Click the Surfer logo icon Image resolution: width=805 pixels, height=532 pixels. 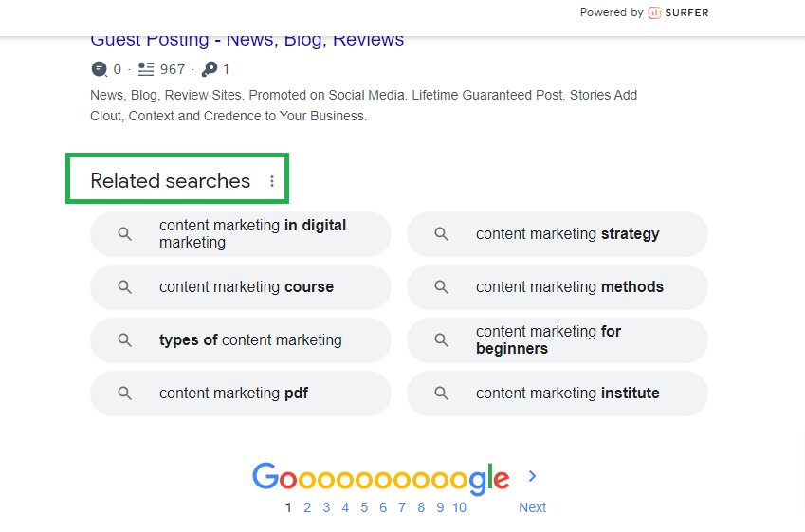(x=654, y=12)
